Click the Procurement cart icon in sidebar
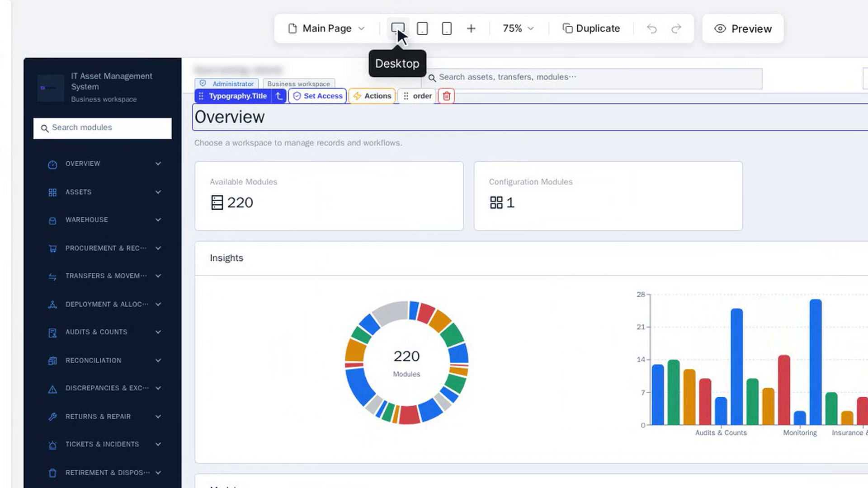868x488 pixels. coord(52,249)
